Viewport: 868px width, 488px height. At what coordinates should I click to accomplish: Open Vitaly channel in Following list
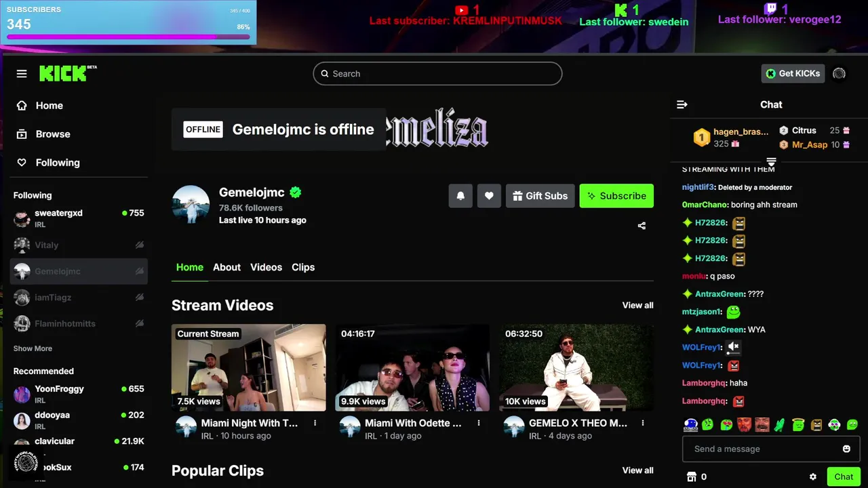coord(79,245)
